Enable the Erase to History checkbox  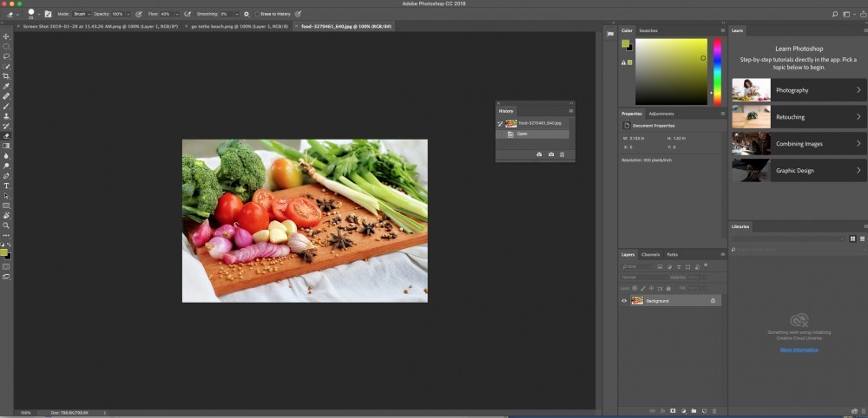click(x=257, y=14)
